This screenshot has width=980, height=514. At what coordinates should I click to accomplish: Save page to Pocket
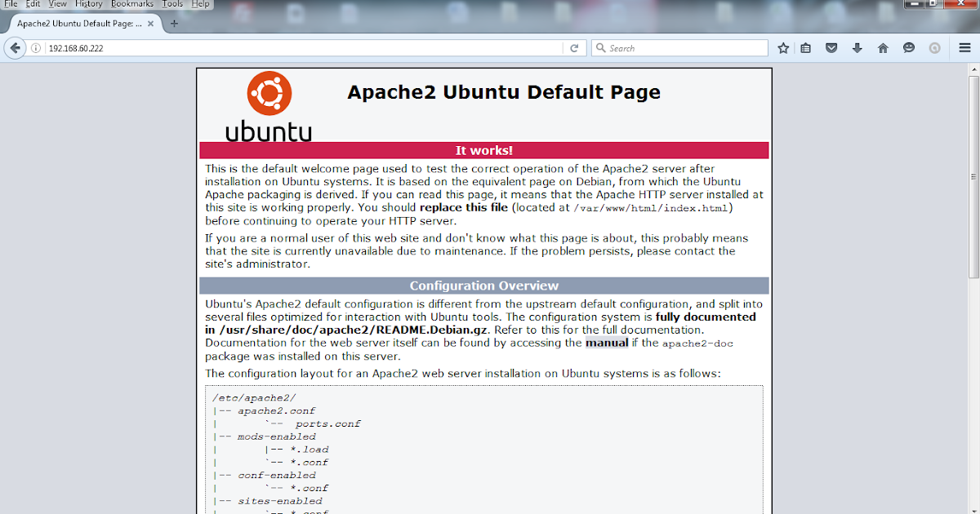[x=831, y=47]
